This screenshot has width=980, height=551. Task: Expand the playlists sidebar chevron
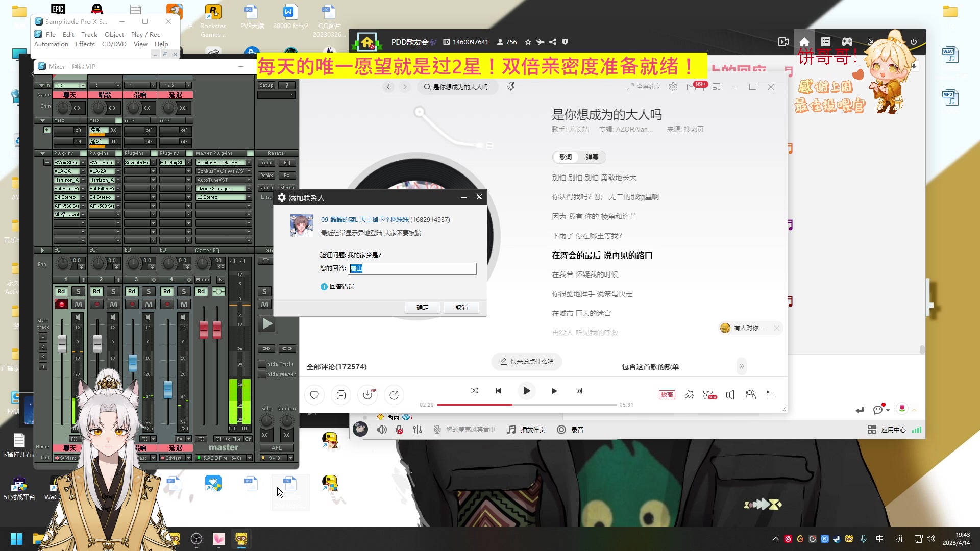(742, 366)
